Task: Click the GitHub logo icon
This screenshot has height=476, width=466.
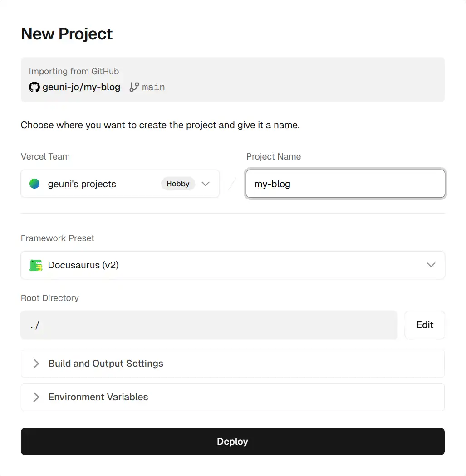Action: 34,87
